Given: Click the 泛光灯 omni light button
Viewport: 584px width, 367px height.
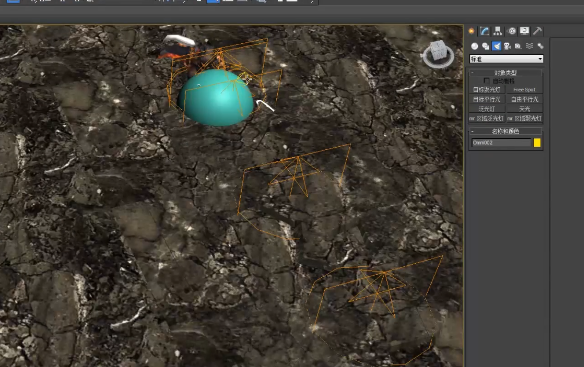Looking at the screenshot, I should pos(487,109).
